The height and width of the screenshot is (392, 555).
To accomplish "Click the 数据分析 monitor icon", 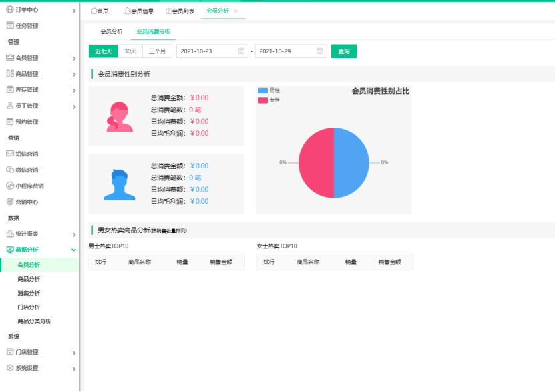I will (10, 250).
